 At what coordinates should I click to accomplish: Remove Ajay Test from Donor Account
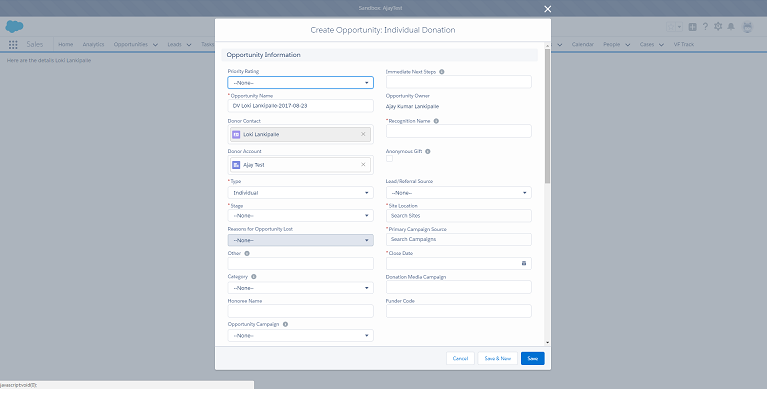(363, 165)
